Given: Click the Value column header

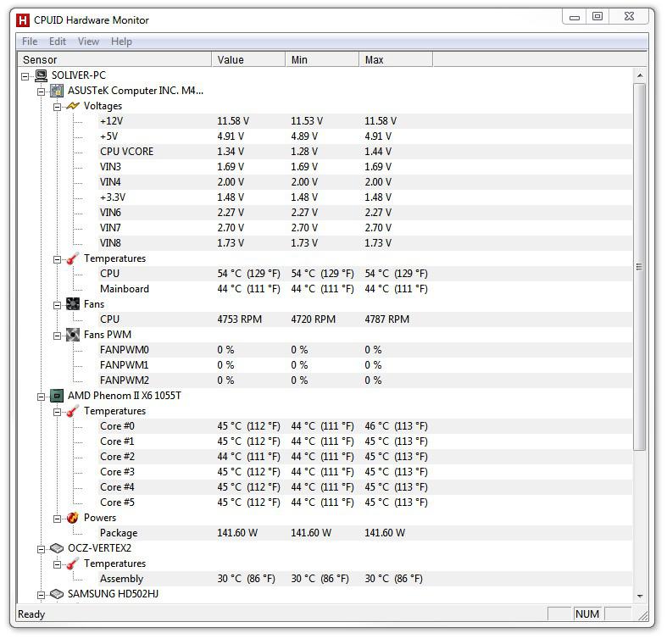Looking at the screenshot, I should tap(248, 59).
